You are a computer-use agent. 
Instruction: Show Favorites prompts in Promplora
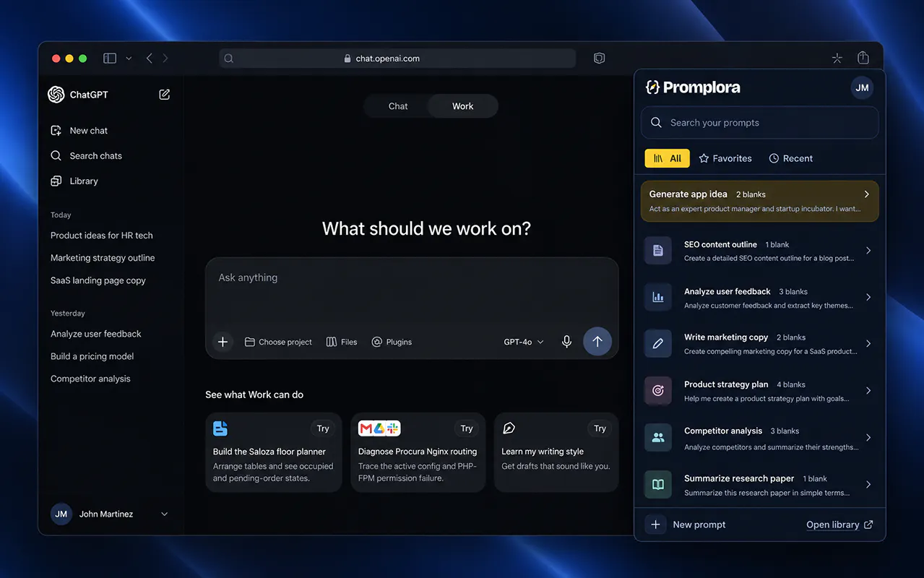click(x=725, y=158)
